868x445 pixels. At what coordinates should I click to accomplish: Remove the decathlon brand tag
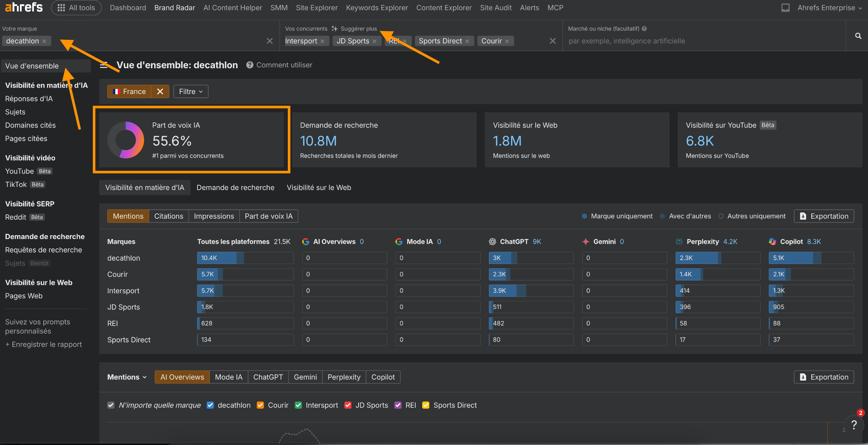pyautogui.click(x=44, y=41)
